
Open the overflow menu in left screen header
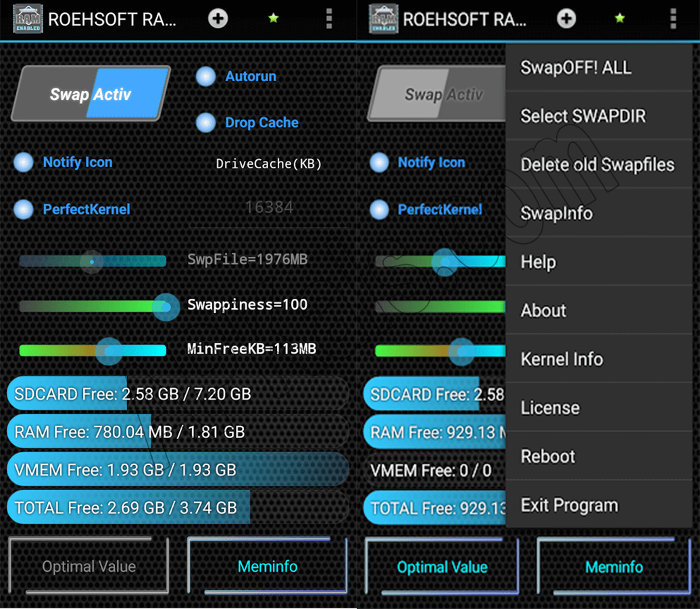click(329, 19)
